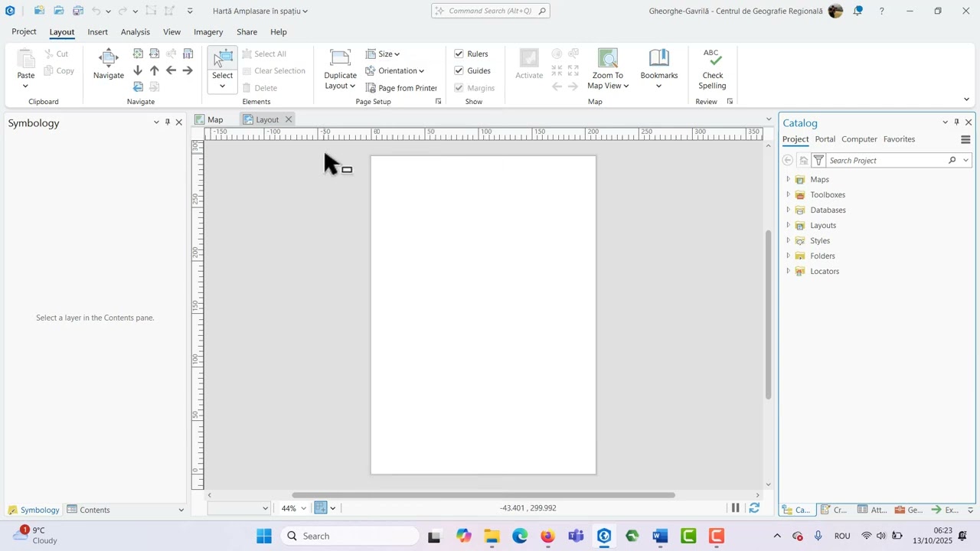This screenshot has height=551, width=980.
Task: Open the notifications bell icon
Action: [x=858, y=11]
